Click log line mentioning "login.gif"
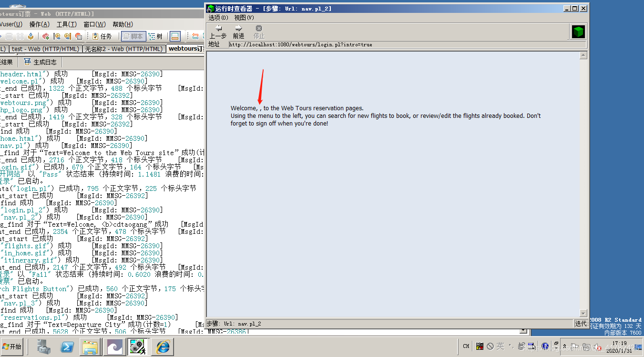644x357 pixels. point(102,167)
